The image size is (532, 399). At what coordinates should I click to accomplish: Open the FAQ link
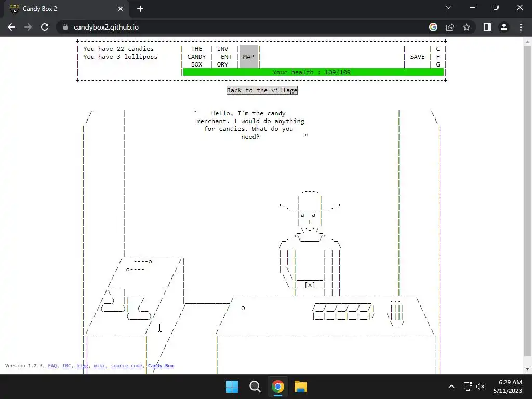52,366
